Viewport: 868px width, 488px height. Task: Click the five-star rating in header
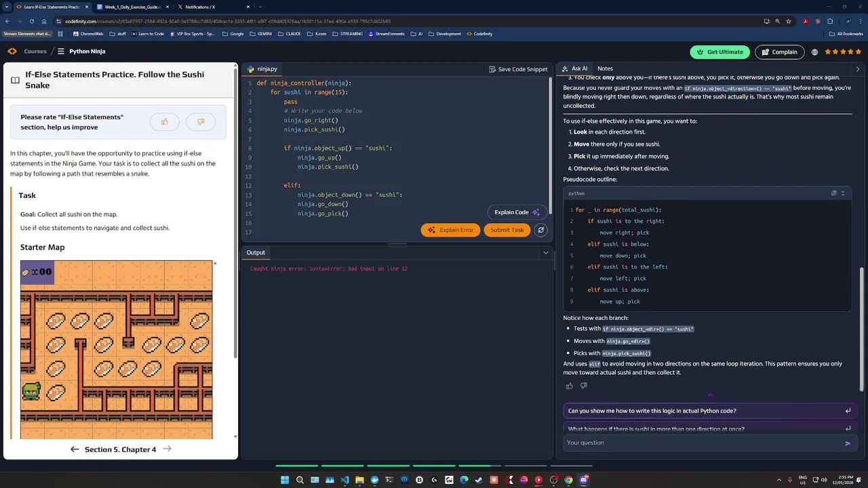844,52
